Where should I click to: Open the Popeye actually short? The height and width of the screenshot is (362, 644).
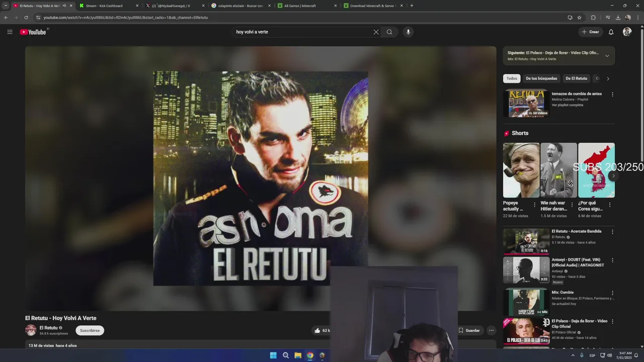pyautogui.click(x=521, y=170)
